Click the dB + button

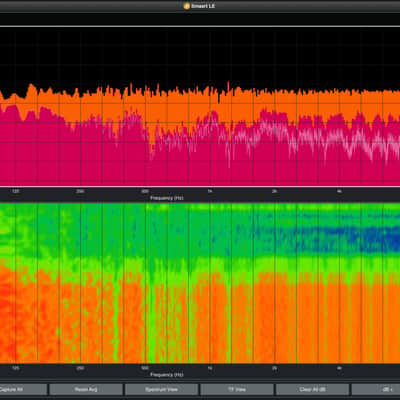[376, 389]
